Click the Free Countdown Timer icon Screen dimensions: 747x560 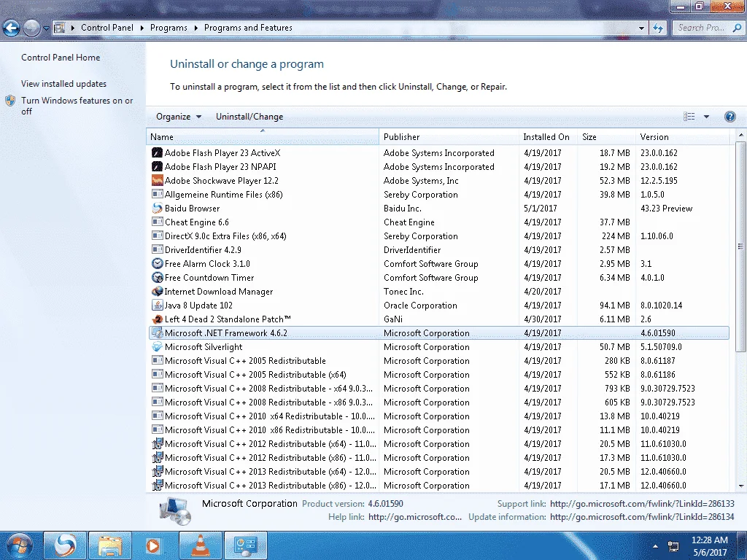pos(158,277)
